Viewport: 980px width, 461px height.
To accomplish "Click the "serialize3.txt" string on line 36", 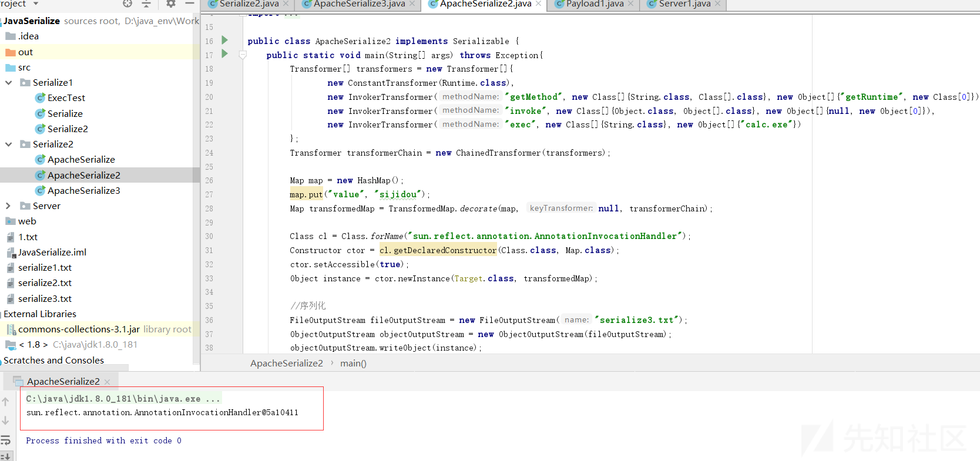I will pyautogui.click(x=637, y=320).
